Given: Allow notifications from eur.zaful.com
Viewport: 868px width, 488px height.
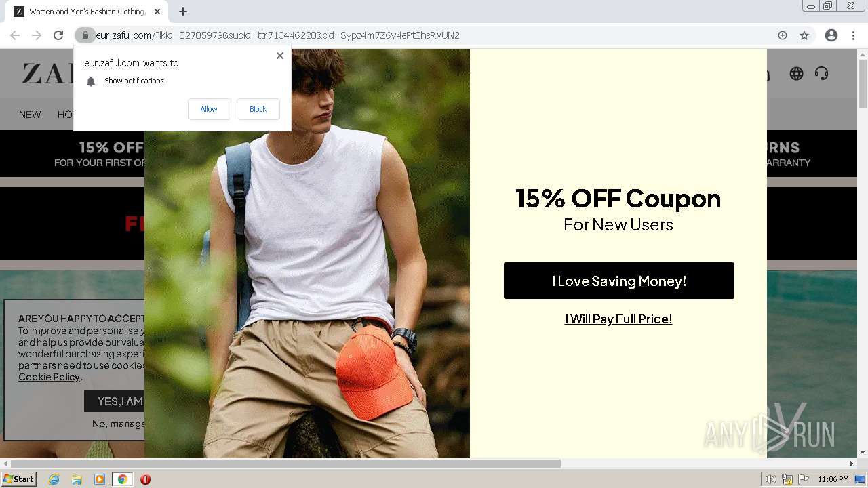Looking at the screenshot, I should tap(209, 109).
